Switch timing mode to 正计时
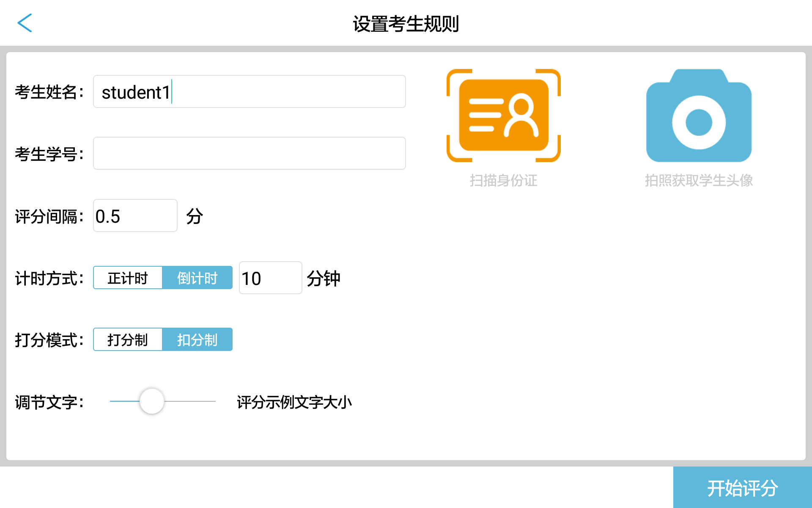Screen dimensions: 812x508 [128, 278]
